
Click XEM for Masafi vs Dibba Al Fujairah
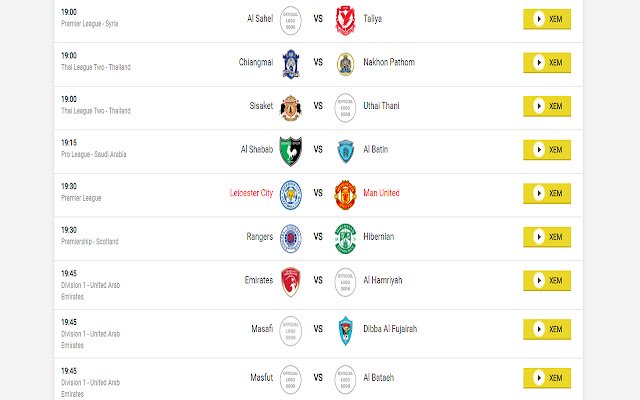pyautogui.click(x=547, y=329)
